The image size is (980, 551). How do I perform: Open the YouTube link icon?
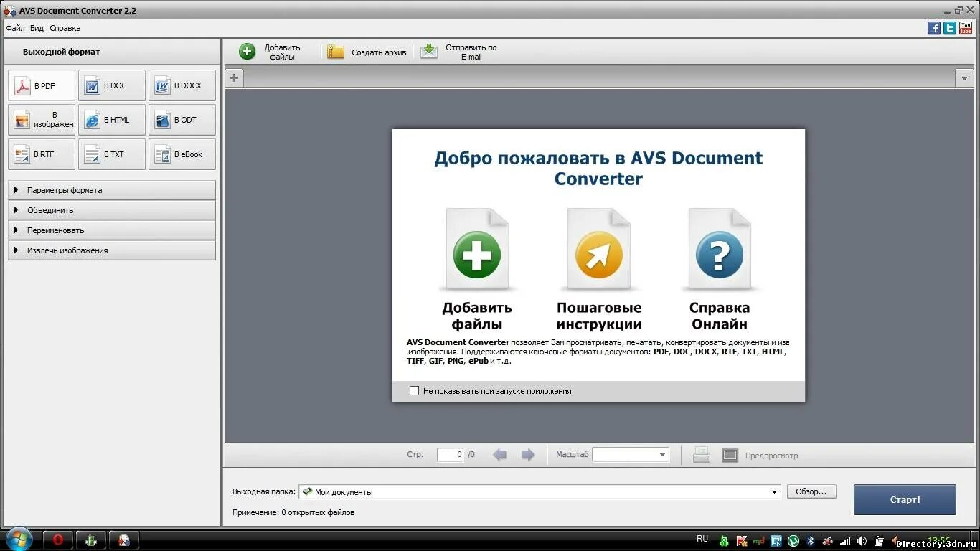coord(966,28)
